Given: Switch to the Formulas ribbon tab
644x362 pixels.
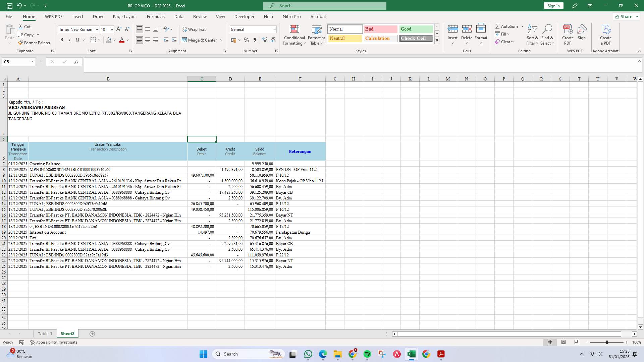Looking at the screenshot, I should 156,16.
